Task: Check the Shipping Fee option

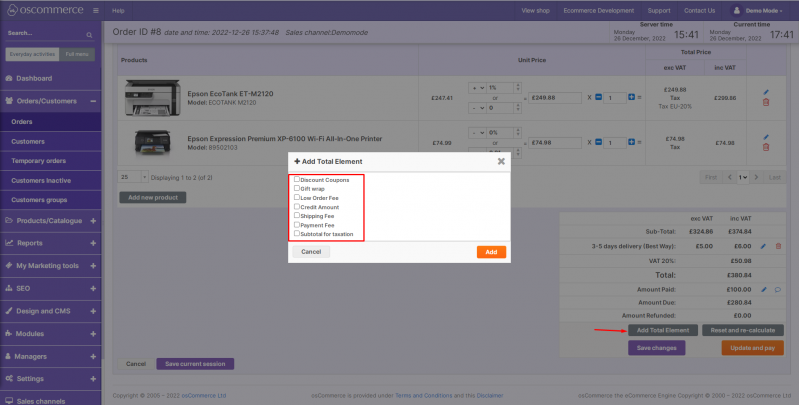Action: pyautogui.click(x=296, y=215)
